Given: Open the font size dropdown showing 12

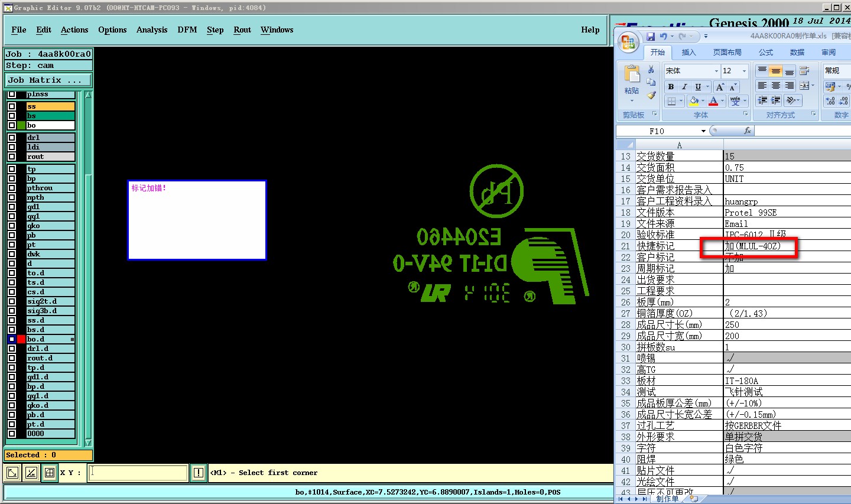Looking at the screenshot, I should click(x=744, y=71).
